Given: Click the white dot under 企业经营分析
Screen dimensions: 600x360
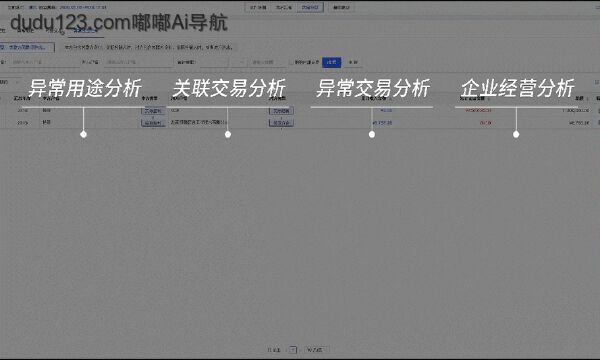Looking at the screenshot, I should [x=516, y=134].
